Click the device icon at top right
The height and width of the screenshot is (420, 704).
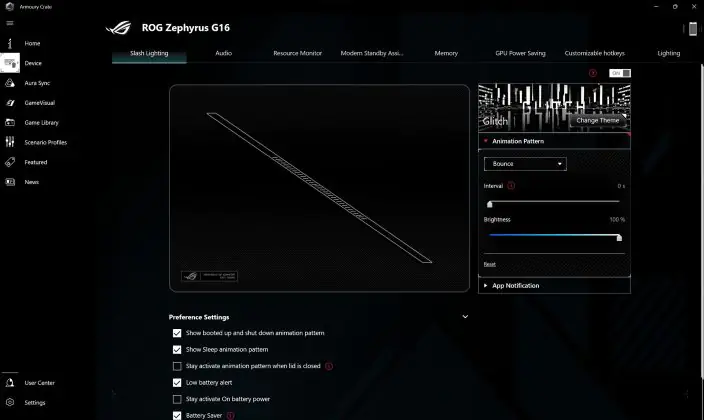click(693, 29)
